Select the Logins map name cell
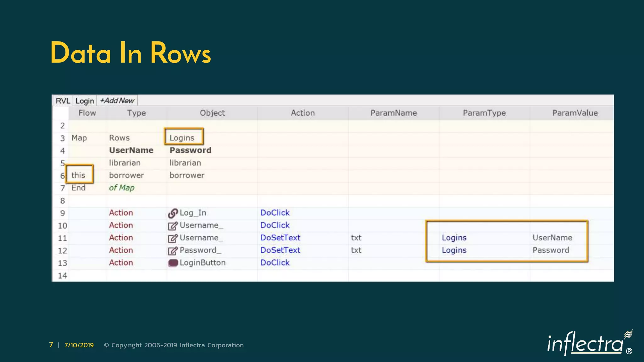644x362 pixels. point(182,138)
